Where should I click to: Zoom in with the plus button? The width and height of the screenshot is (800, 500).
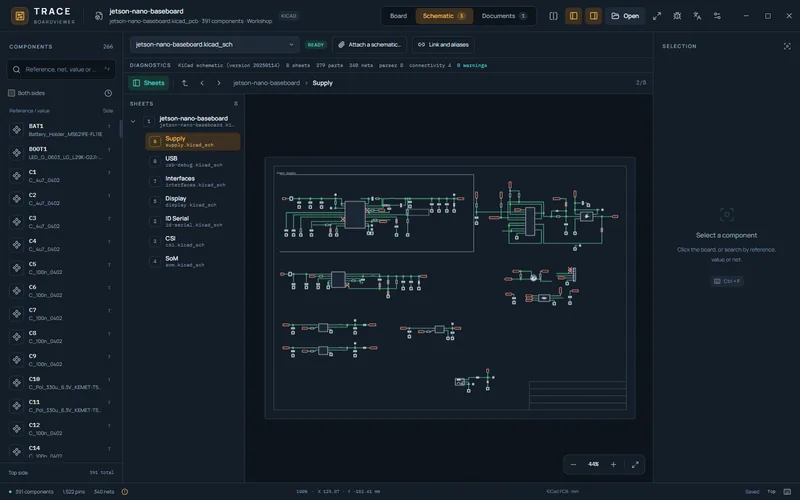click(x=613, y=464)
